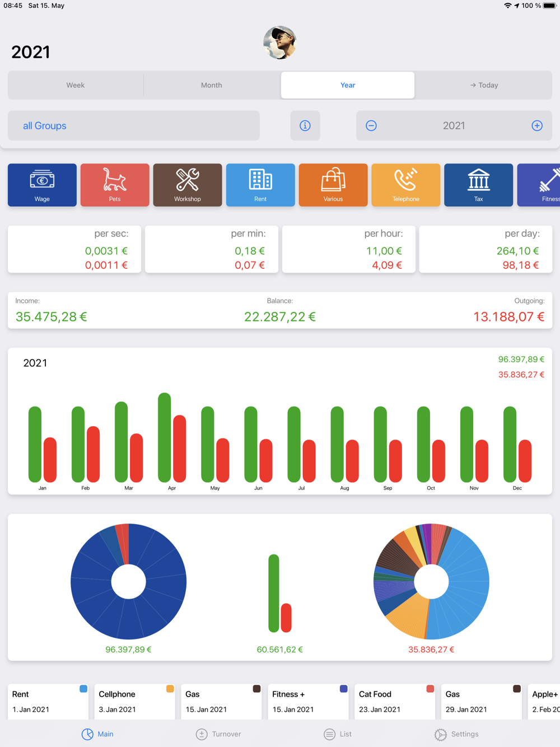This screenshot has width=560, height=747.
Task: Open the Tax category tile
Action: click(479, 185)
